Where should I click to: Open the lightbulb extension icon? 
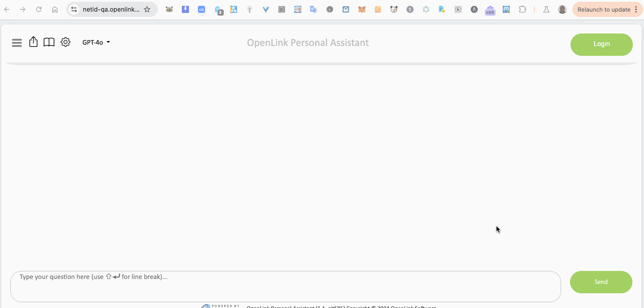(250, 9)
